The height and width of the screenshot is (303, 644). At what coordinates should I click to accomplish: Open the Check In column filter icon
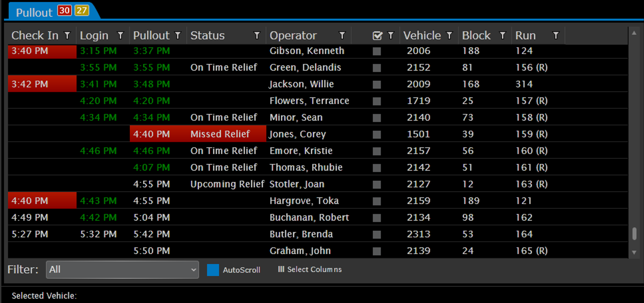pos(67,35)
